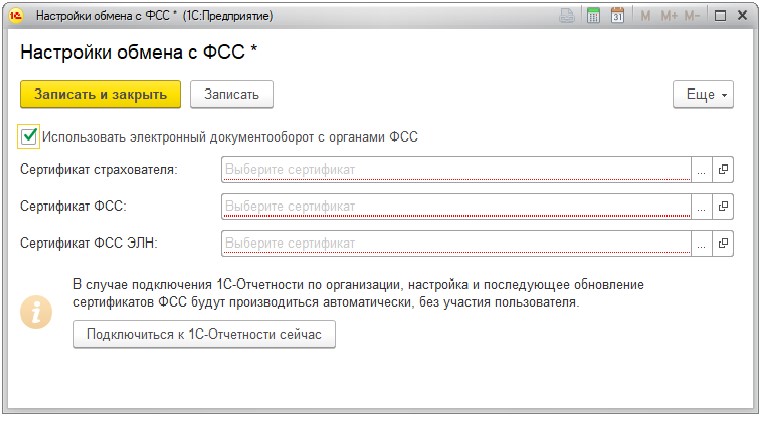770x424 pixels.
Task: Click the M+ memory add button
Action: pyautogui.click(x=668, y=16)
